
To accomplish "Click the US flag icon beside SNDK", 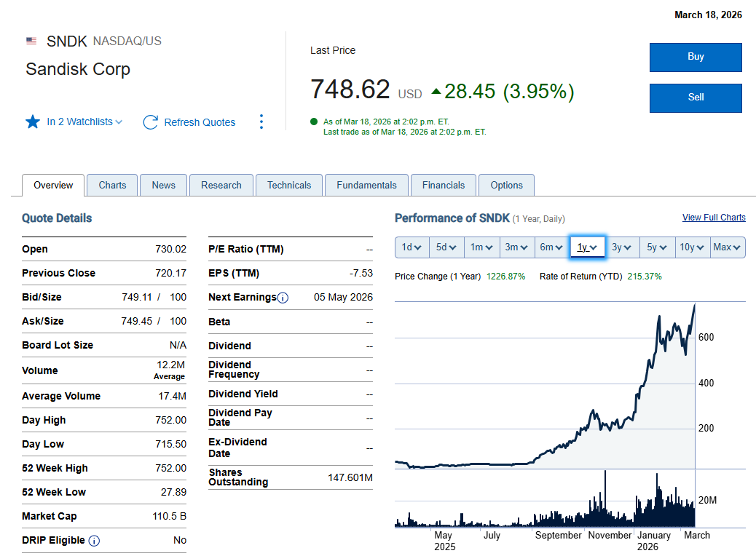I will coord(31,41).
